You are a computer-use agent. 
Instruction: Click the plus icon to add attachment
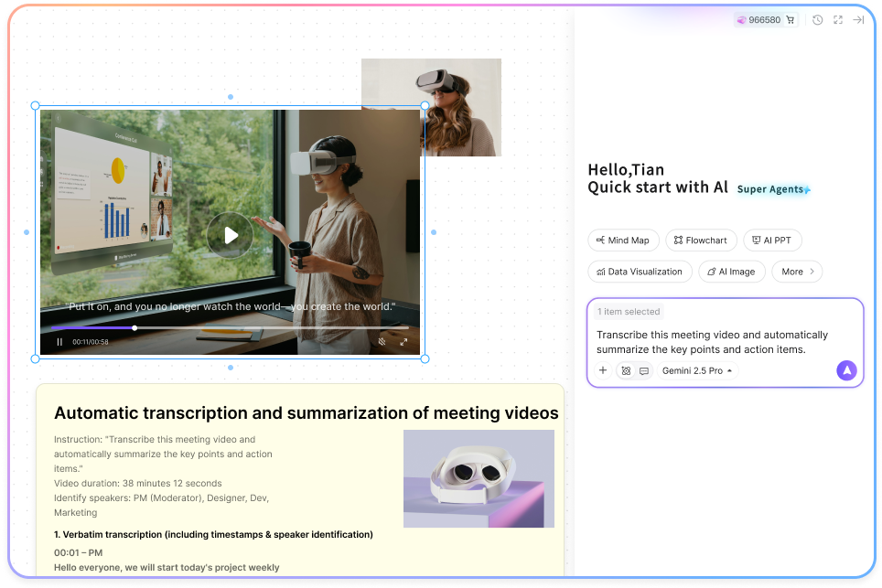603,370
